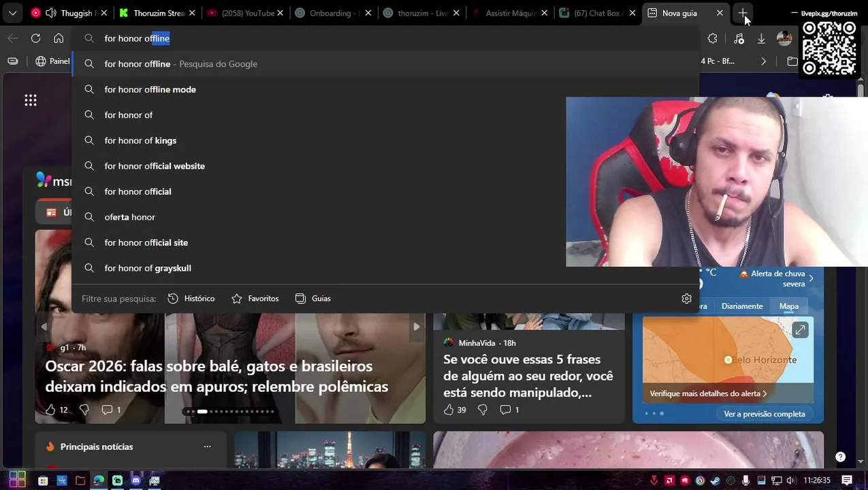This screenshot has width=868, height=490.
Task: Open the bookmarks folder icon
Action: point(792,61)
